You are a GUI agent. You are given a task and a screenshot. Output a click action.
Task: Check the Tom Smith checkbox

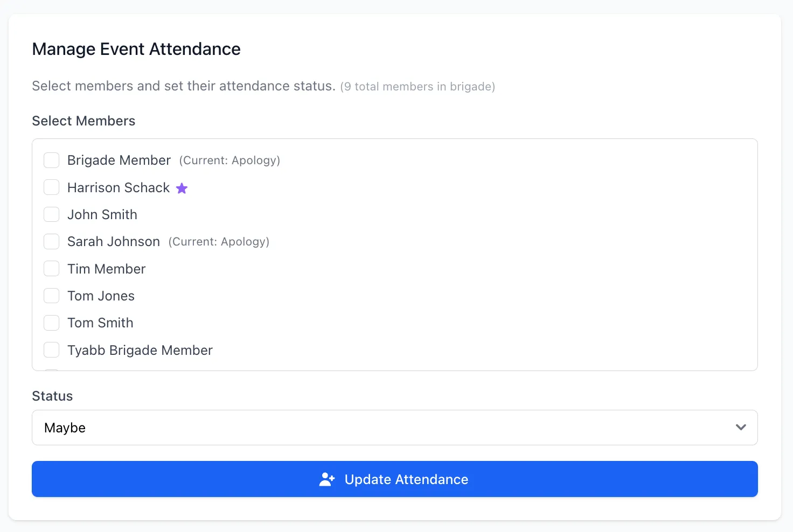point(51,323)
